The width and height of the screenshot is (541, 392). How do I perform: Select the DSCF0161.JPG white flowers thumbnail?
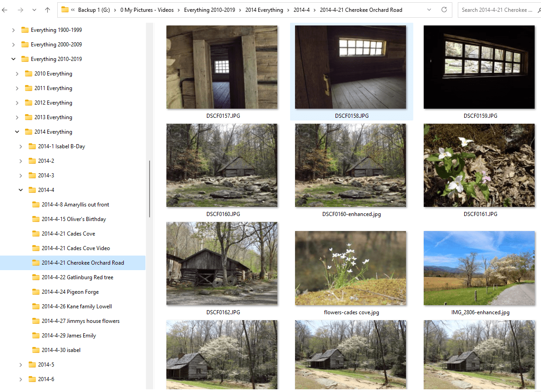479,166
